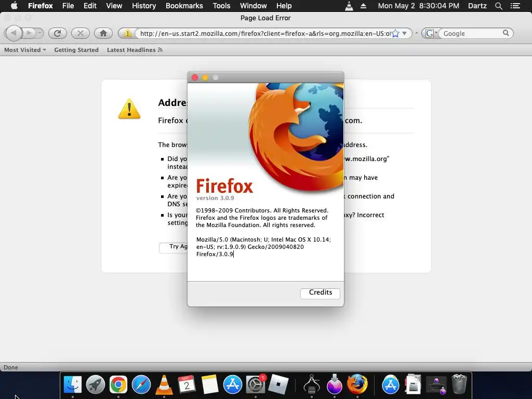Click the search magnifier icon
This screenshot has height=399, width=532.
(506, 33)
